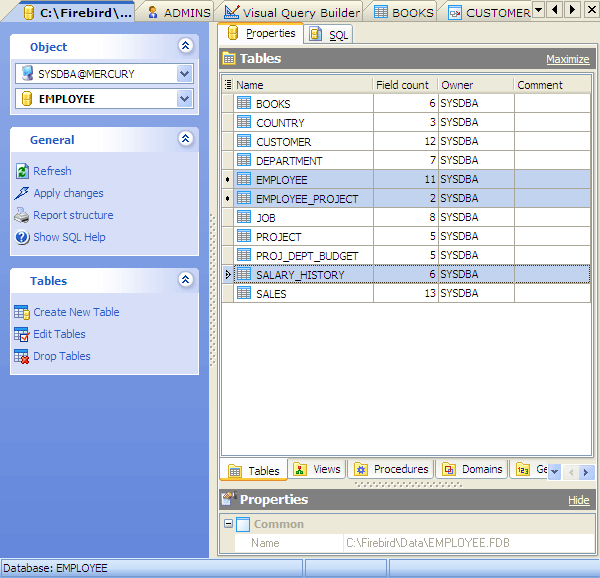Click the database icon in the EMPLOYEE combo box
Image resolution: width=600 pixels, height=578 pixels.
click(27, 99)
